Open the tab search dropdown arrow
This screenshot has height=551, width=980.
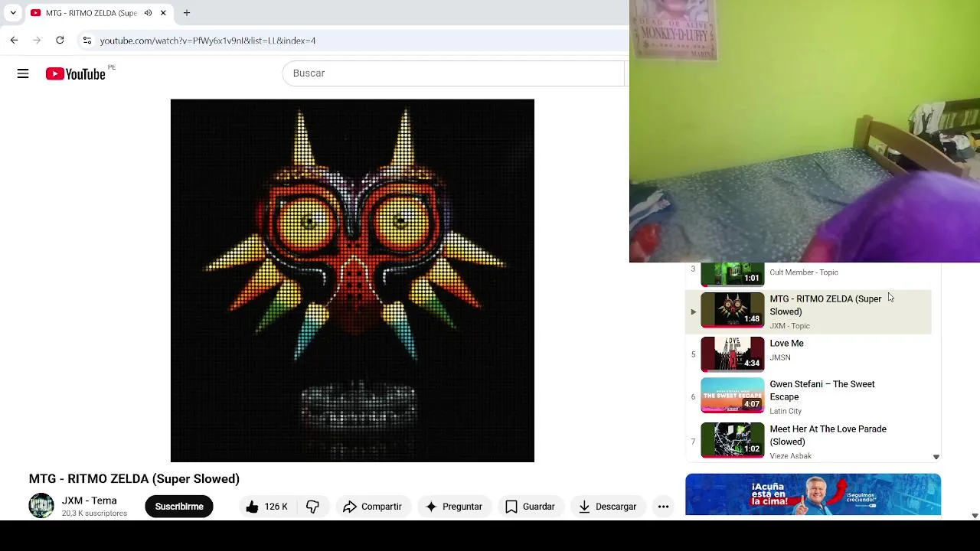tap(13, 13)
